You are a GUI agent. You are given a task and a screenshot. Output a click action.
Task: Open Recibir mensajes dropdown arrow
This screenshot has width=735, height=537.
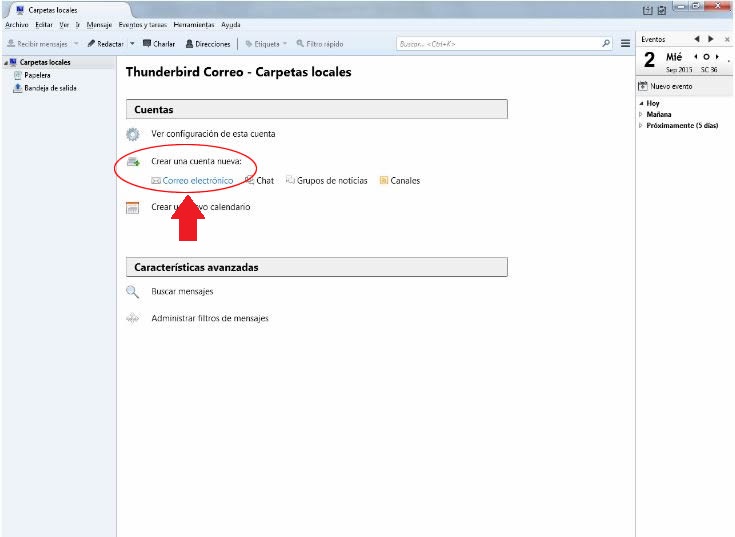click(x=76, y=44)
